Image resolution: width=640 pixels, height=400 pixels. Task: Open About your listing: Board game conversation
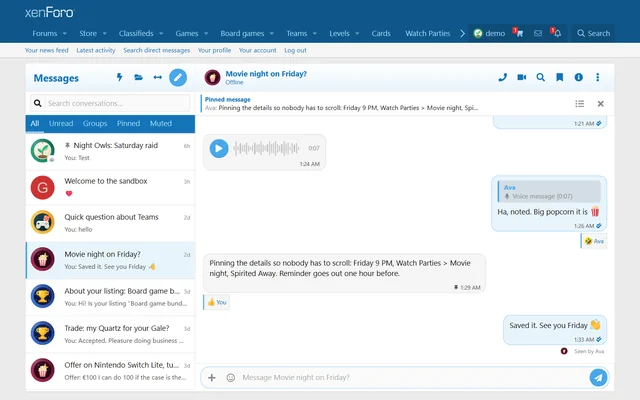[110, 297]
